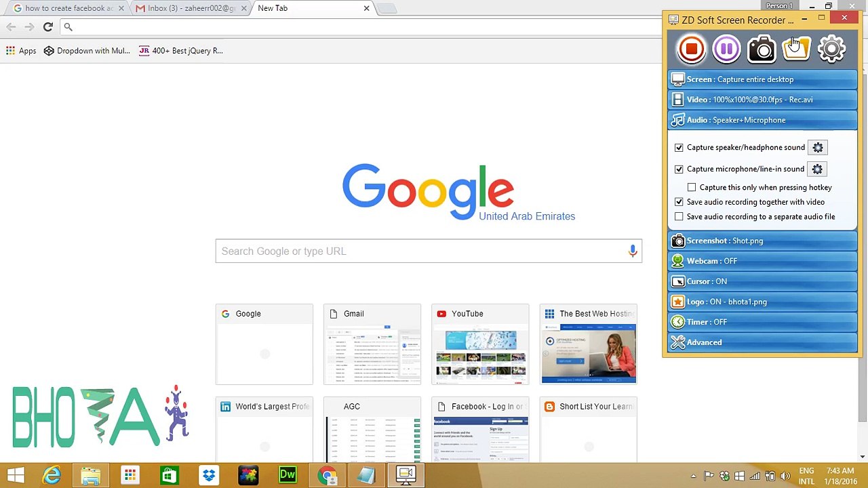Open ZD Soft settings gear icon

click(x=831, y=49)
